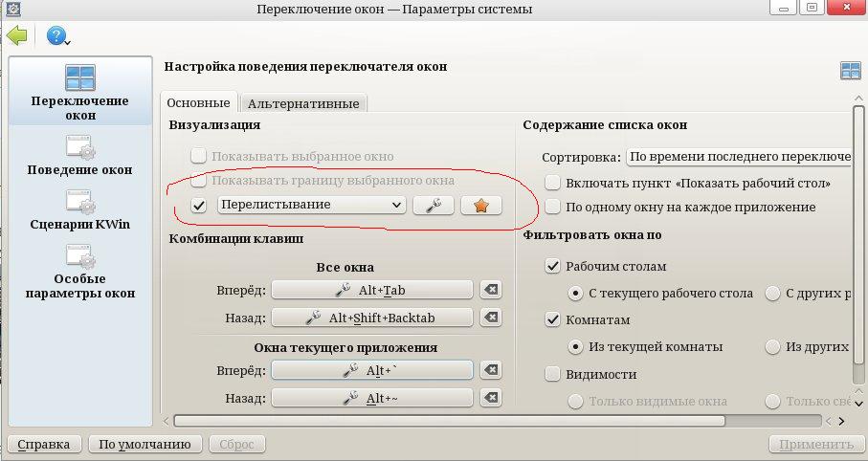Select Переключение окон sidebar icon
The image size is (868, 461).
pos(80,77)
